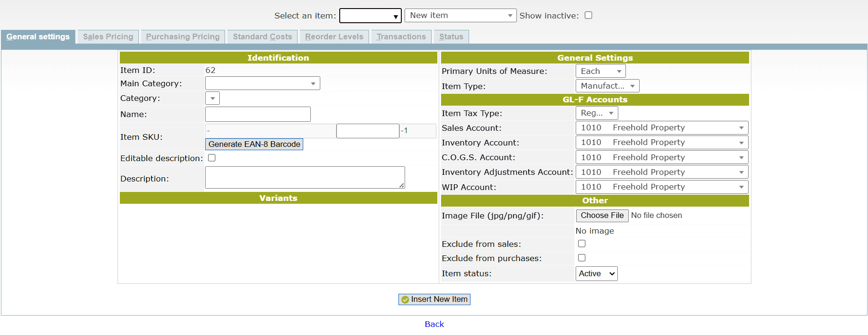
Task: Check the Exclude from sales box
Action: (582, 244)
